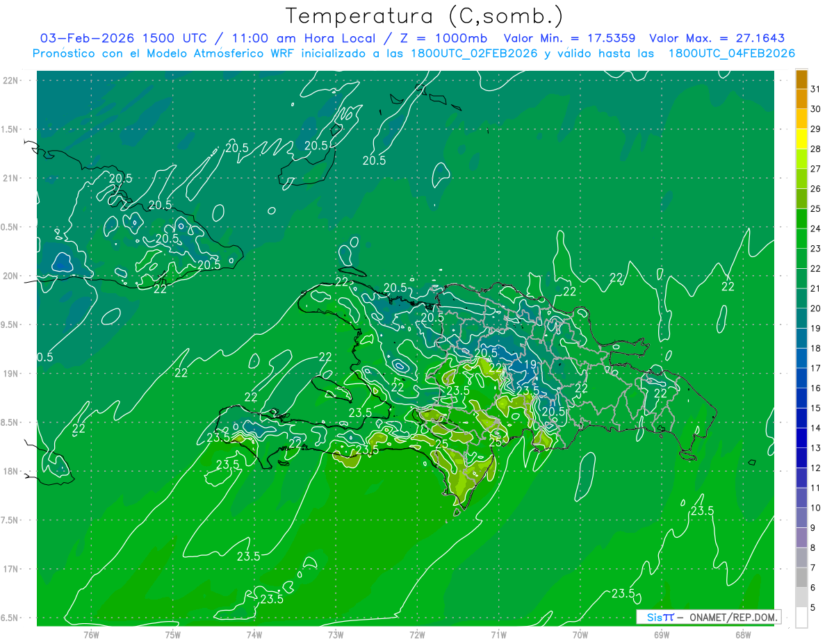Click the color scale label "30"
The image size is (834, 644).
816,109
